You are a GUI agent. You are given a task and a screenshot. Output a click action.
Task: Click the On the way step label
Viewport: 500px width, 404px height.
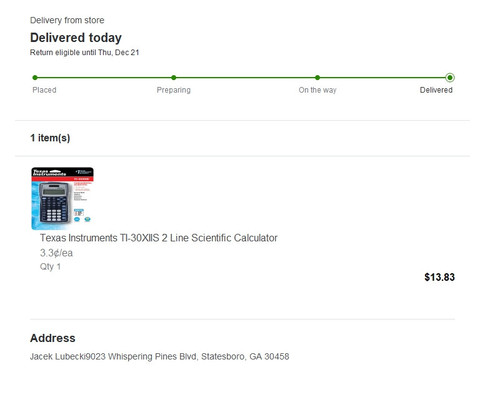tap(317, 90)
